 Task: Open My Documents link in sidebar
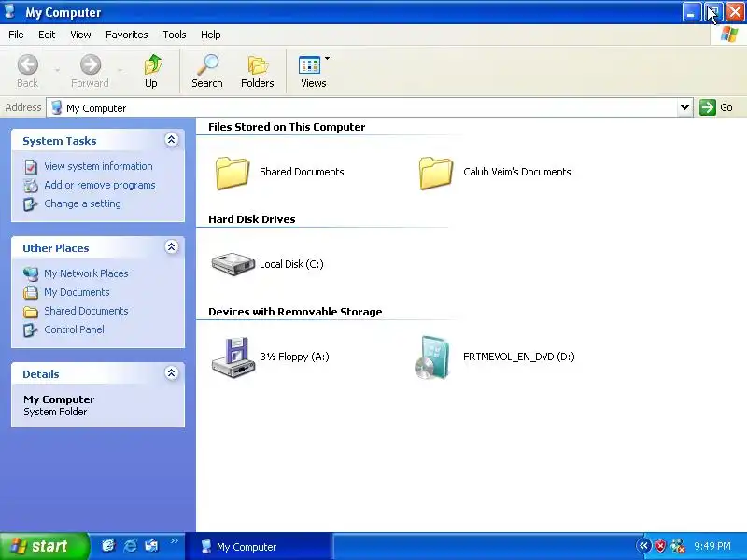pos(77,292)
